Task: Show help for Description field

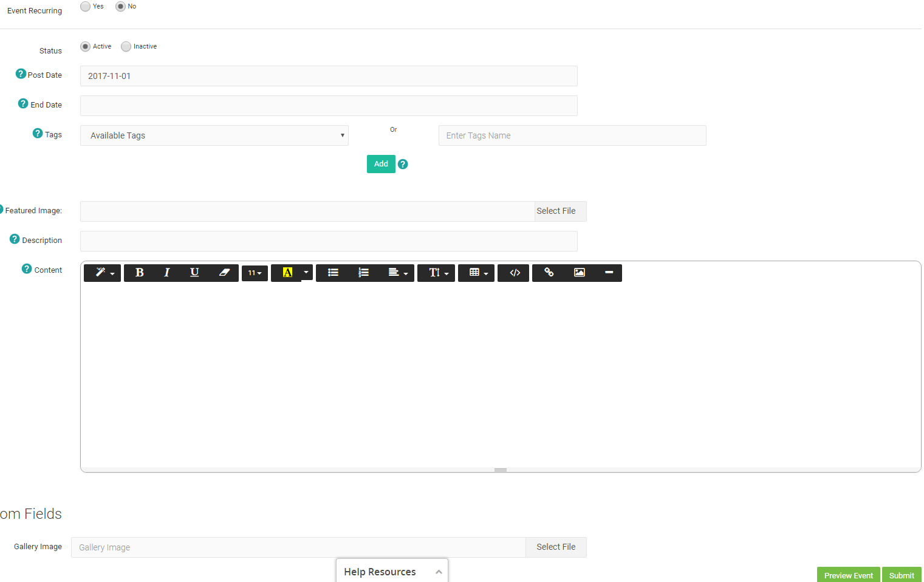Action: [x=15, y=239]
